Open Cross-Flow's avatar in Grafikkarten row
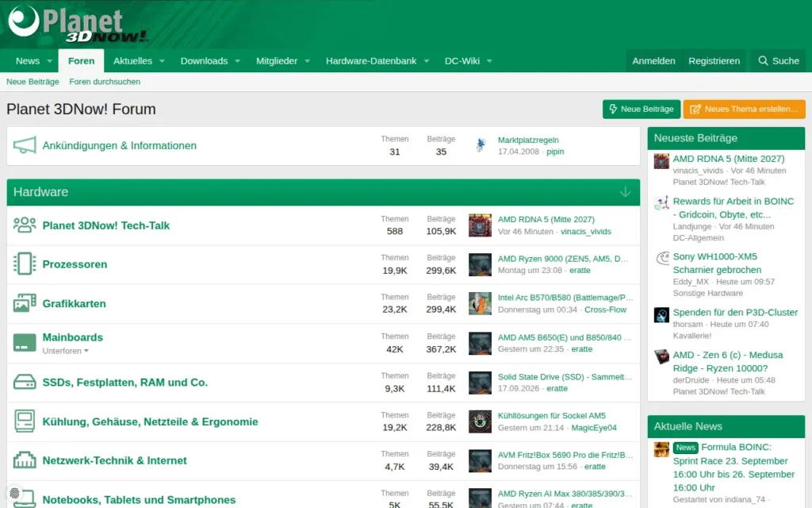Viewport: 812px width, 508px height. click(480, 304)
